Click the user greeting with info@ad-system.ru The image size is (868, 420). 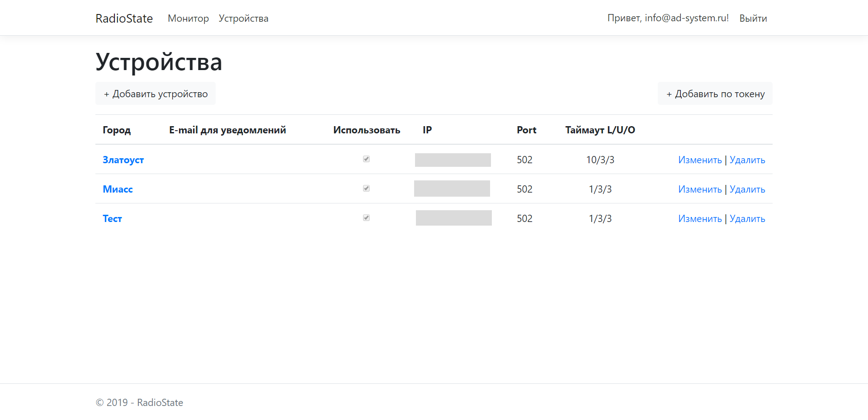[x=668, y=18]
